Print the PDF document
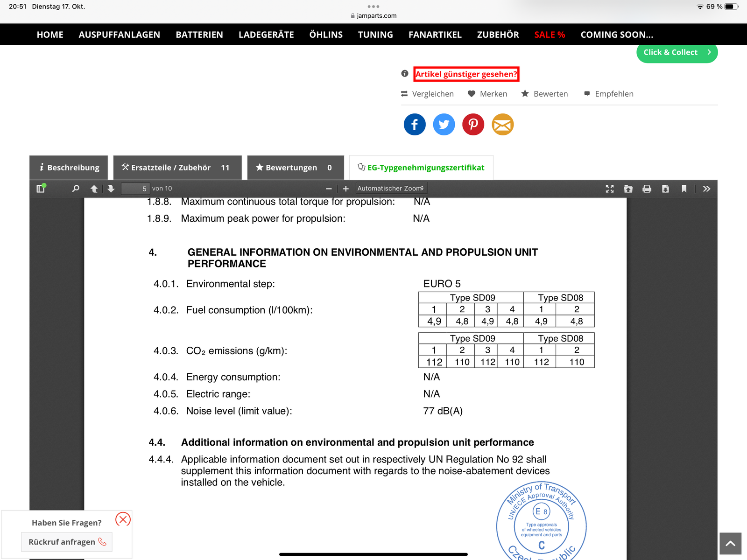 tap(647, 189)
